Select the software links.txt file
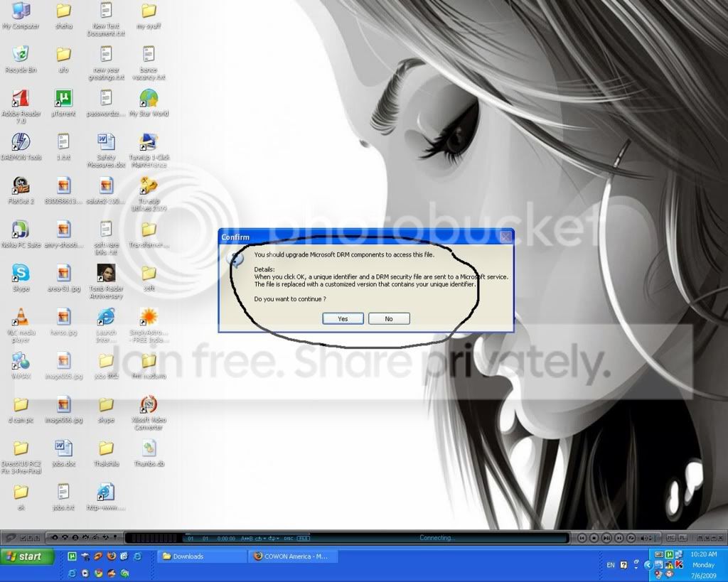The width and height of the screenshot is (728, 582). point(107,238)
